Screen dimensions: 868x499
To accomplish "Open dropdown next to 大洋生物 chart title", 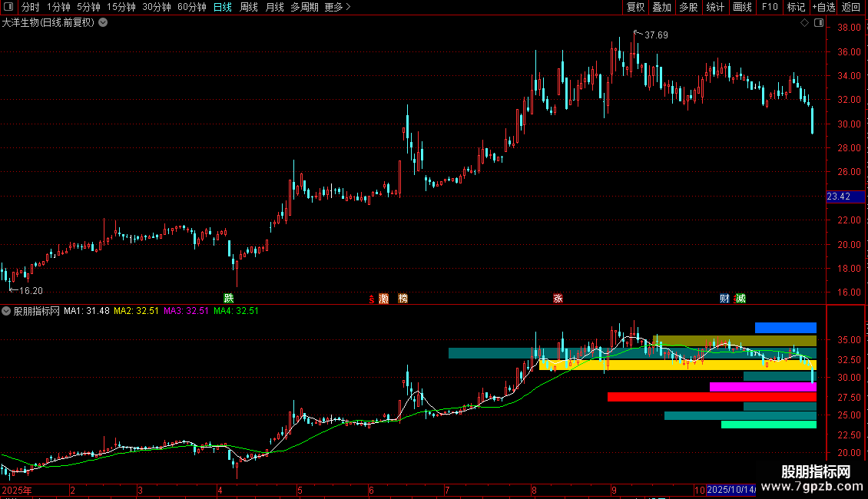I will 103,23.
